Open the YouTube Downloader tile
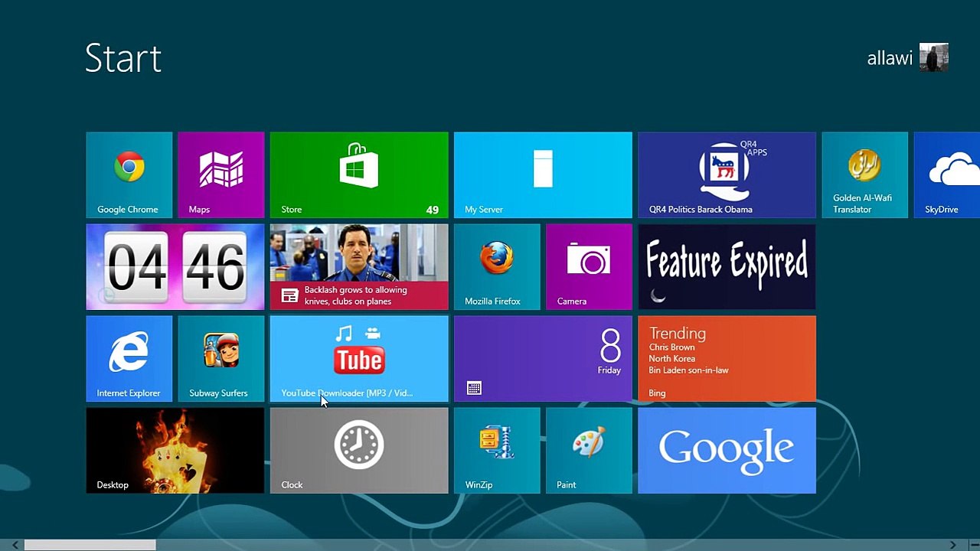 coord(359,359)
